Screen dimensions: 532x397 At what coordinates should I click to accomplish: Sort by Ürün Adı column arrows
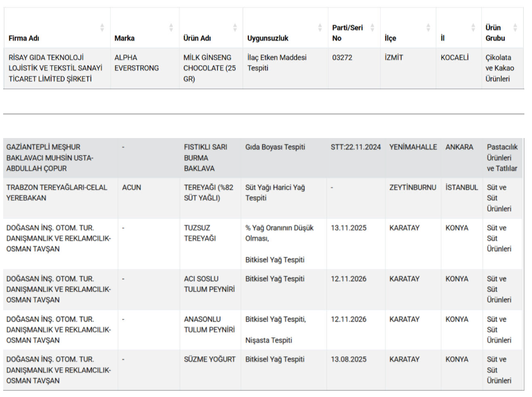click(x=235, y=27)
